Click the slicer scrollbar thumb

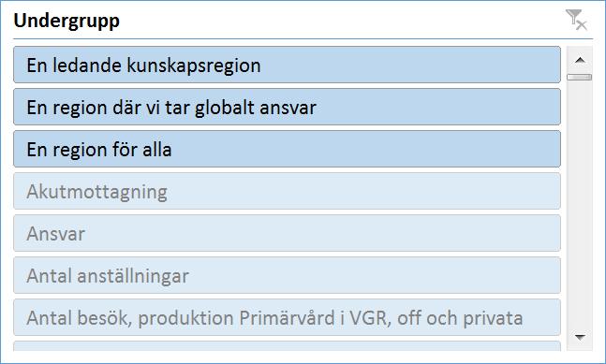580,77
